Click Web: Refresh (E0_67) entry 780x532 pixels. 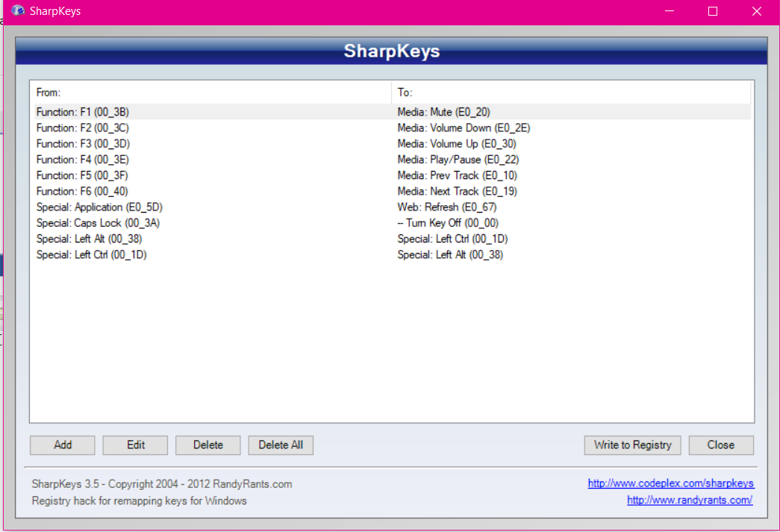(446, 207)
